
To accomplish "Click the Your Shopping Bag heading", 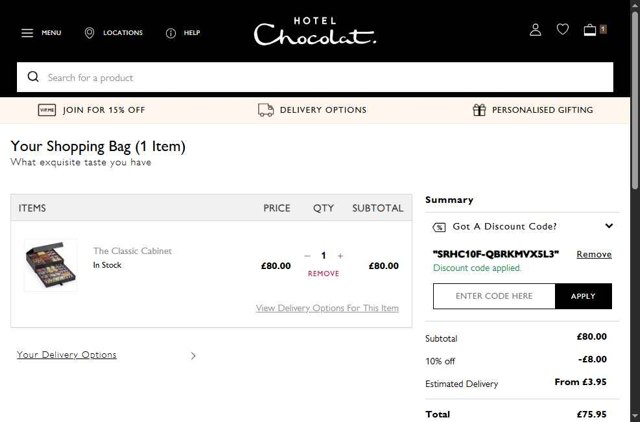I will pyautogui.click(x=98, y=146).
